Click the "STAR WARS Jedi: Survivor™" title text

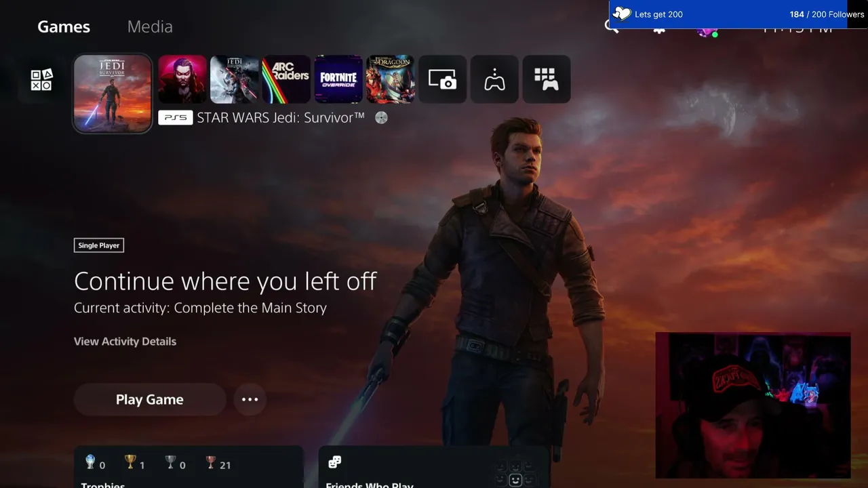click(281, 118)
